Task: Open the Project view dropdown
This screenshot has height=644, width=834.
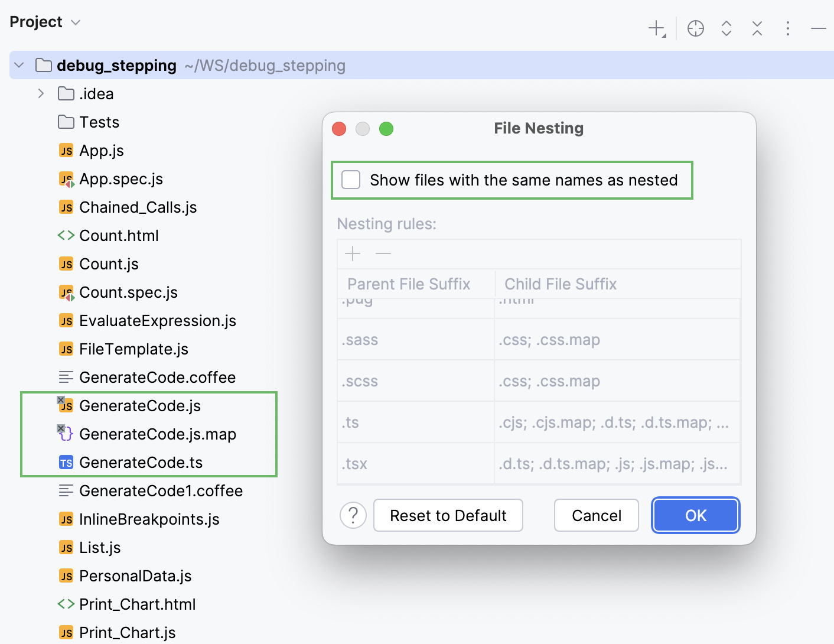Action: (x=74, y=22)
